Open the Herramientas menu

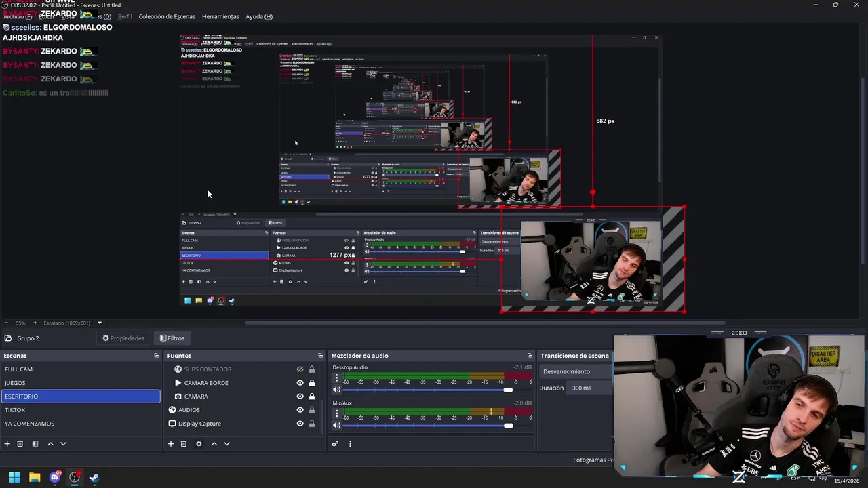tap(220, 16)
